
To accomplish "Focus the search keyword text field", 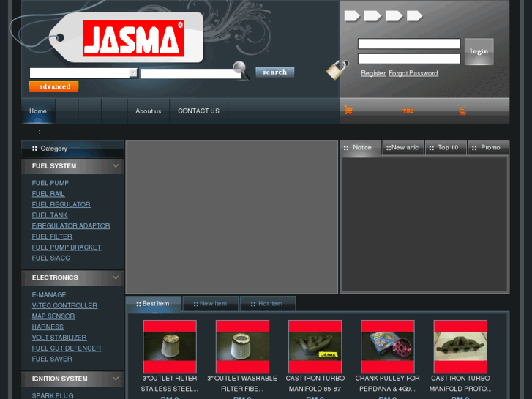I will (x=190, y=74).
